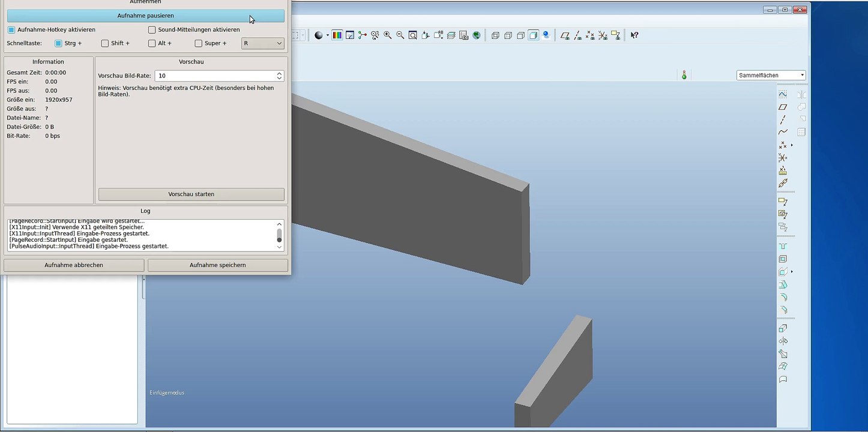This screenshot has height=432, width=868.
Task: Click the layers stack icon in toolbar
Action: click(451, 35)
